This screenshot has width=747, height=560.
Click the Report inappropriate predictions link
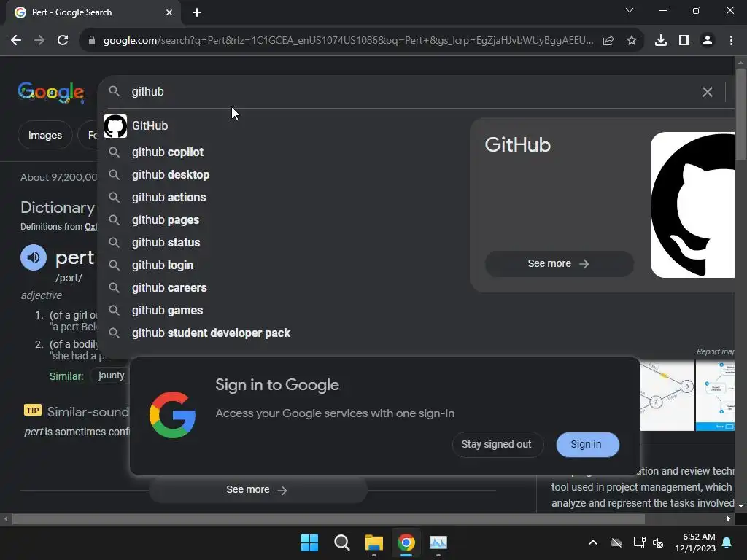pos(715,351)
